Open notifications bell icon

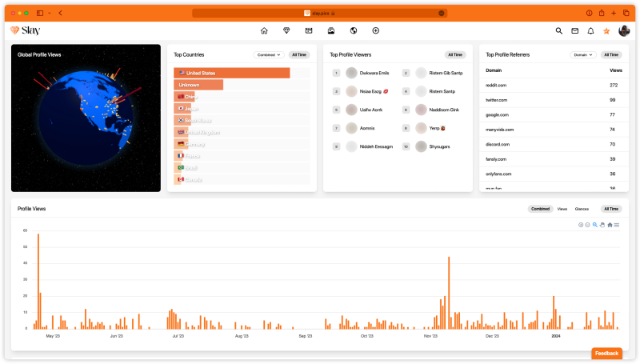(590, 30)
